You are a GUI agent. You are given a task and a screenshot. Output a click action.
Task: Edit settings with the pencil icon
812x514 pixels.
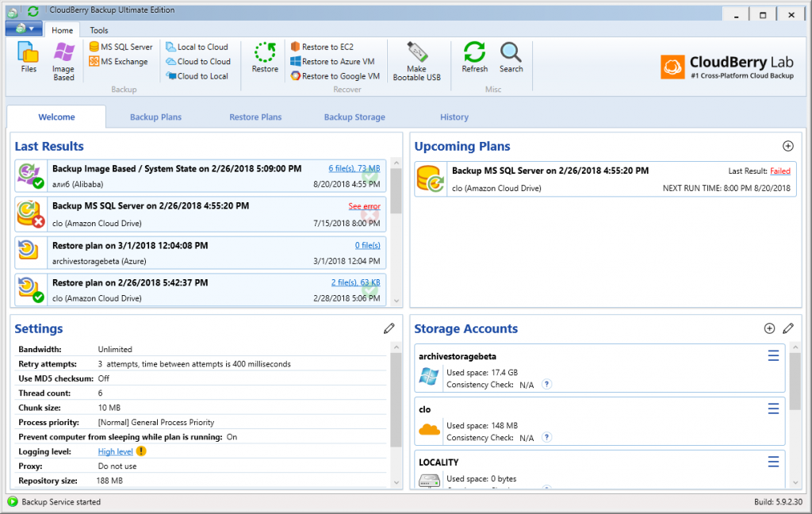tap(389, 328)
